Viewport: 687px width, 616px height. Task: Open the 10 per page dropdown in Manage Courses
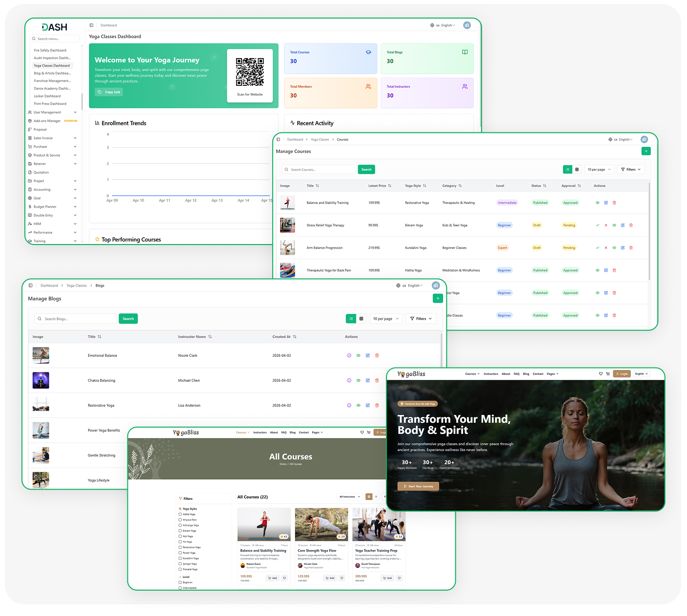pos(599,169)
